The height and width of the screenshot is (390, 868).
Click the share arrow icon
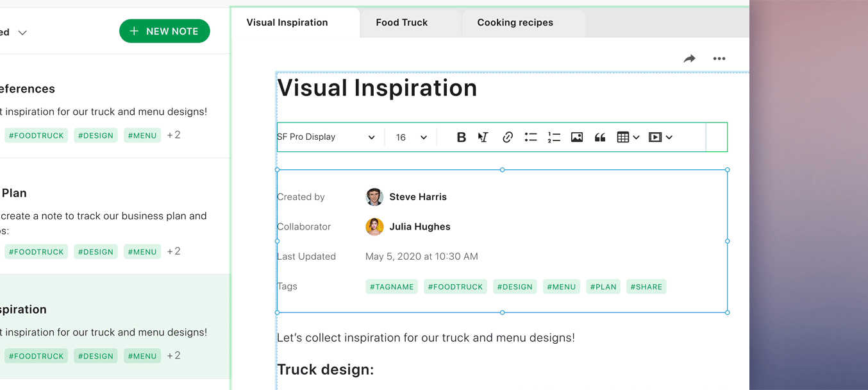689,59
